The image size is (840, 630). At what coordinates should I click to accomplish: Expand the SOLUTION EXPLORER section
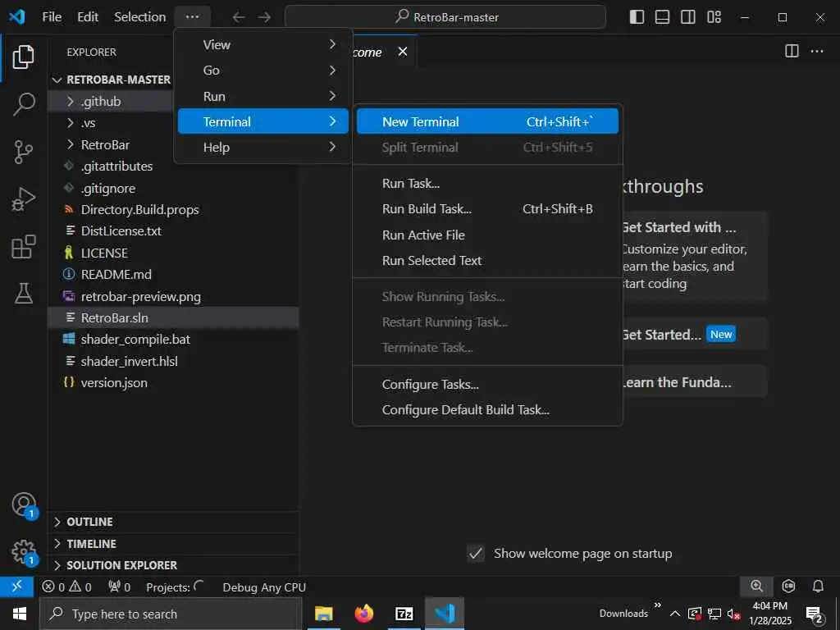point(174,564)
